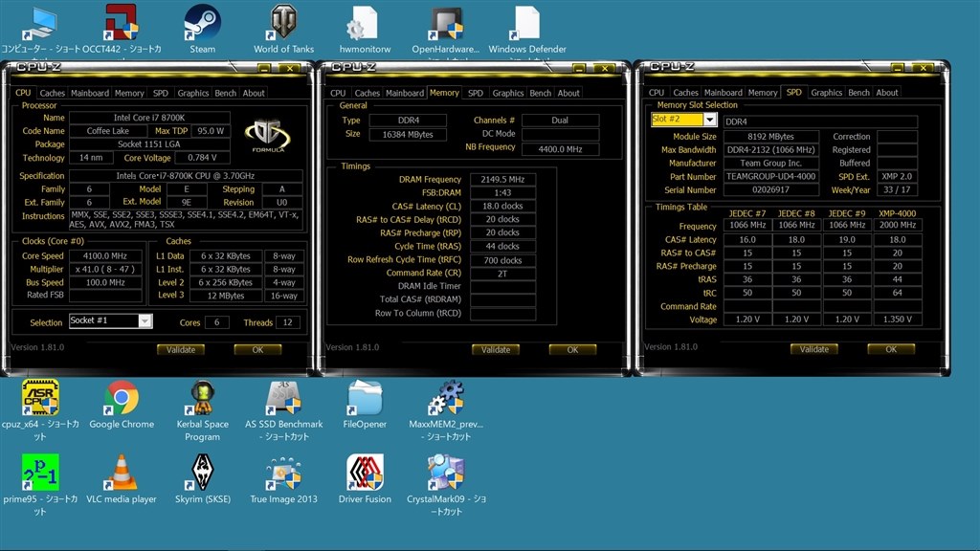The height and width of the screenshot is (551, 980).
Task: Launch World of Tanks desktop icon
Action: [x=283, y=23]
